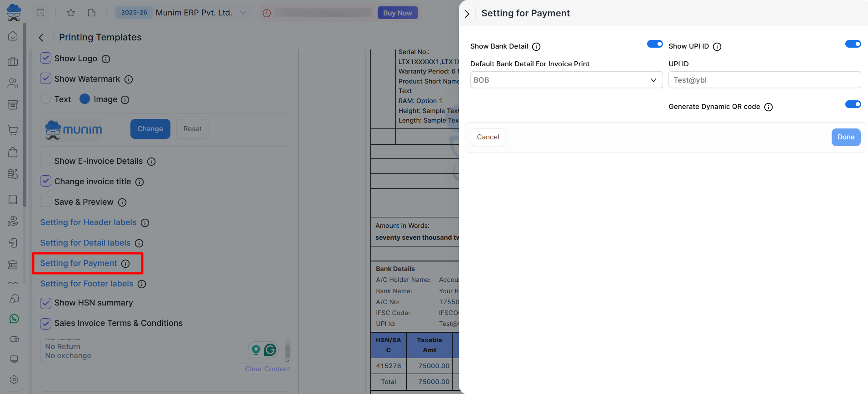Open Setting for Footer labels link
868x394 pixels.
pyautogui.click(x=86, y=284)
